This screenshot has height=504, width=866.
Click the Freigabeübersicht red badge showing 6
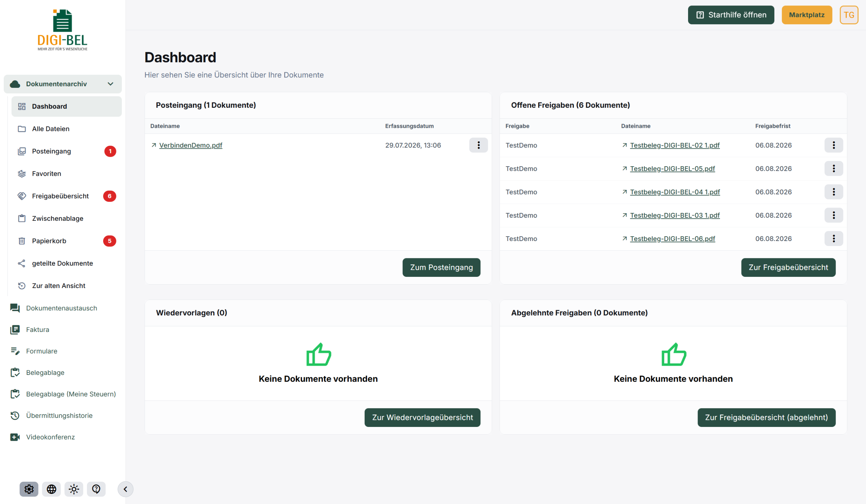[x=110, y=196]
